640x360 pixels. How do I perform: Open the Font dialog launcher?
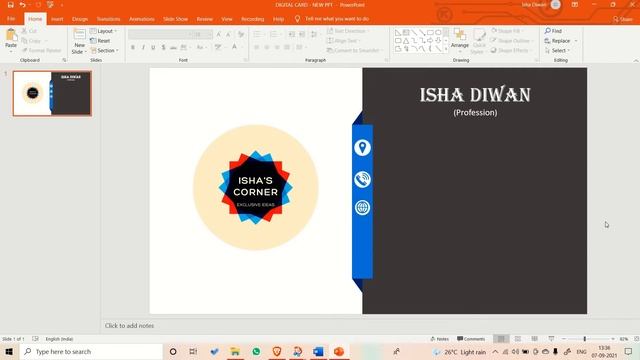click(246, 60)
